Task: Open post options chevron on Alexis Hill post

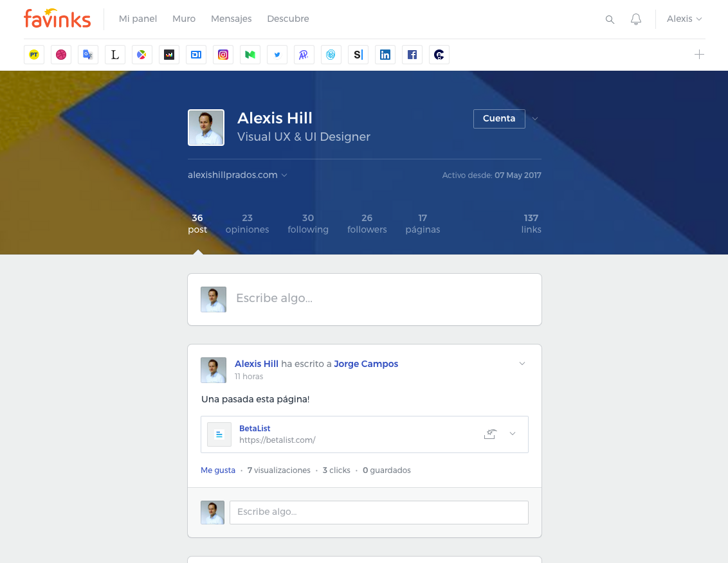Action: point(522,364)
